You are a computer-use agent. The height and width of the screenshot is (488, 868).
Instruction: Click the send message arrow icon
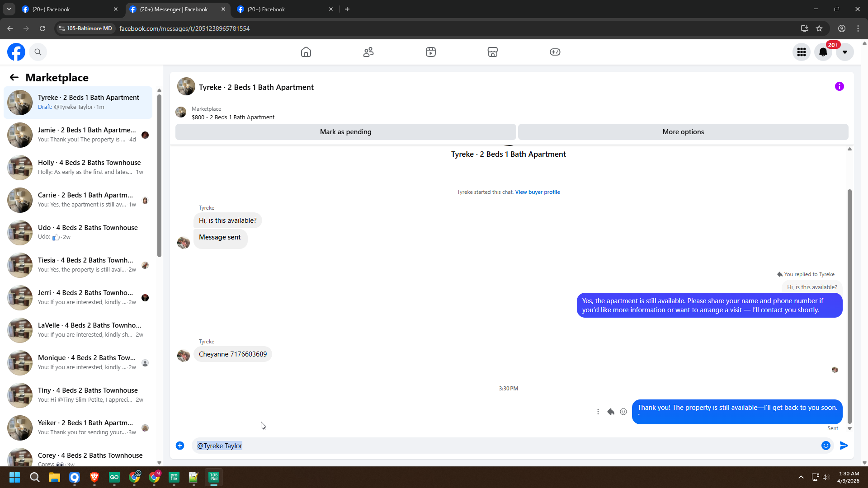844,446
